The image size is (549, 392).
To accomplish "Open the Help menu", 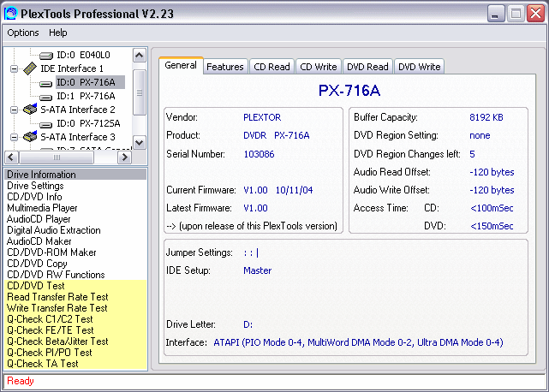I will [58, 33].
